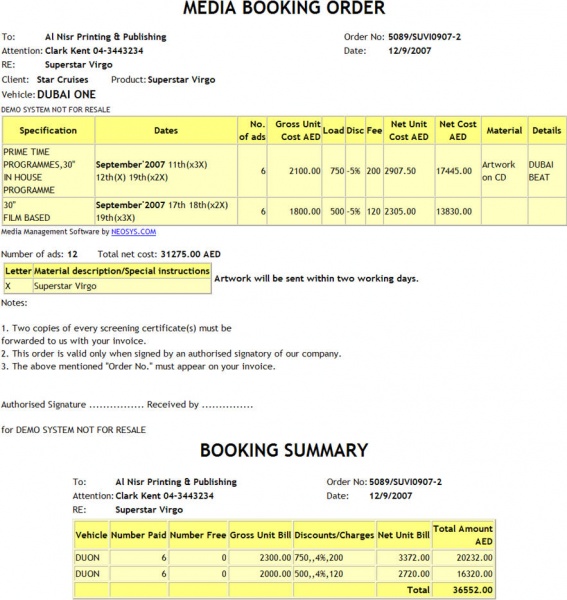Click dates cell with 17th 18th(x2X)
This screenshot has width=567, height=600.
(166, 211)
